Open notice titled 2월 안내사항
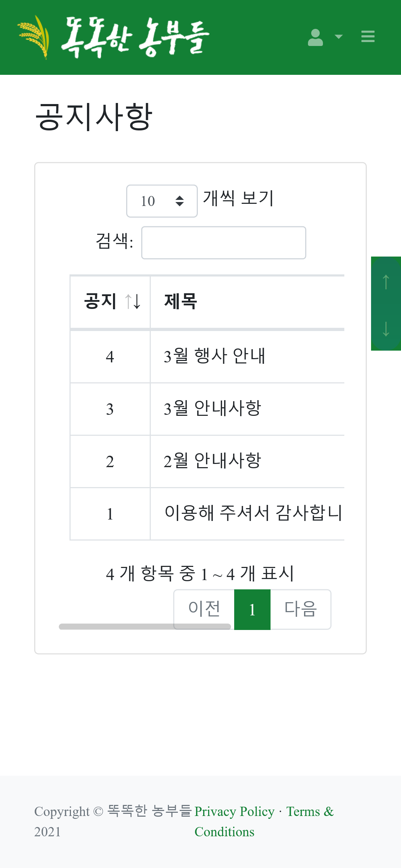 tap(212, 461)
